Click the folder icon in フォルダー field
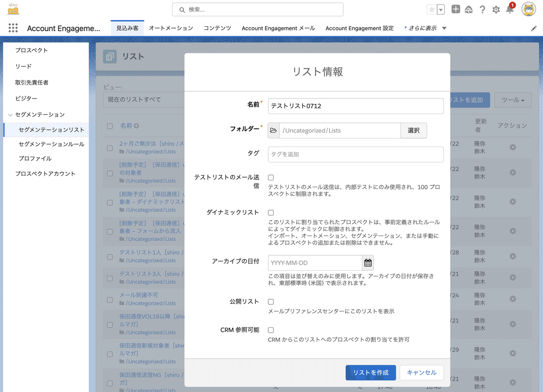This screenshot has width=543, height=392. tap(273, 130)
